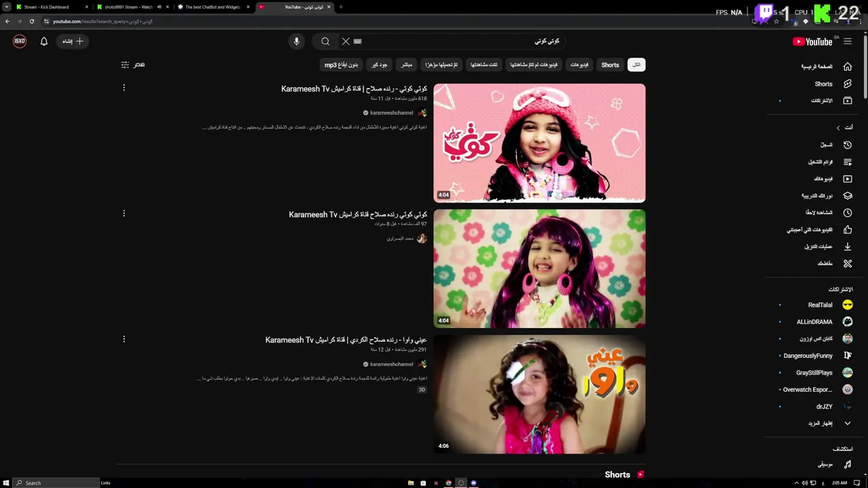Select the Watched filter chip

484,65
